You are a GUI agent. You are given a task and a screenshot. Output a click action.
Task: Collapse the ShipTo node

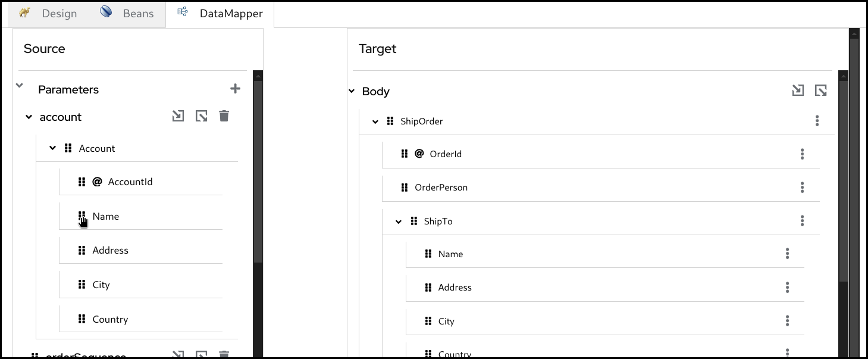pos(399,222)
